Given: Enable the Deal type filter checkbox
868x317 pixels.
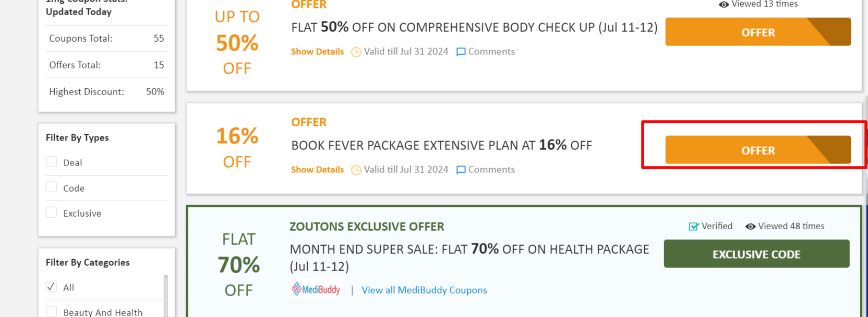Looking at the screenshot, I should [51, 162].
